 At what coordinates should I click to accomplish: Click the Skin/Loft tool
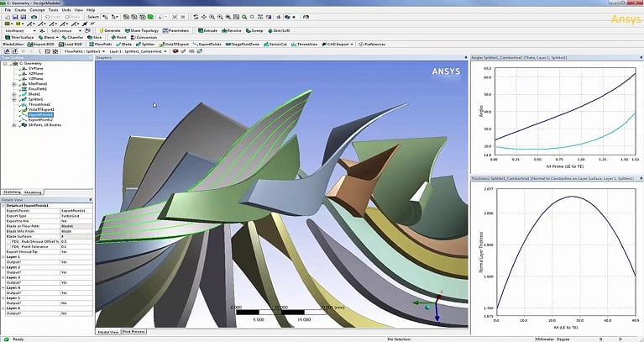point(279,30)
